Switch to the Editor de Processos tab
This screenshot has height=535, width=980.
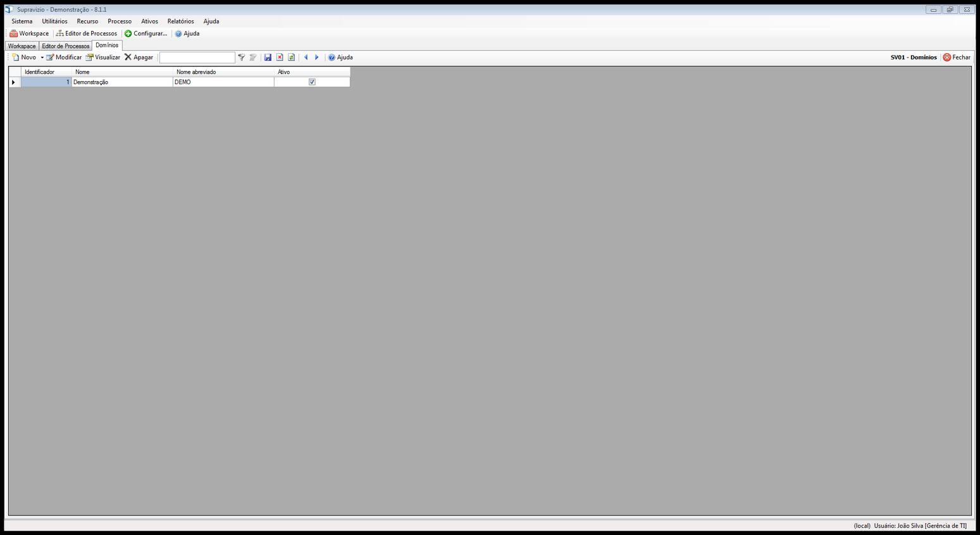[66, 46]
